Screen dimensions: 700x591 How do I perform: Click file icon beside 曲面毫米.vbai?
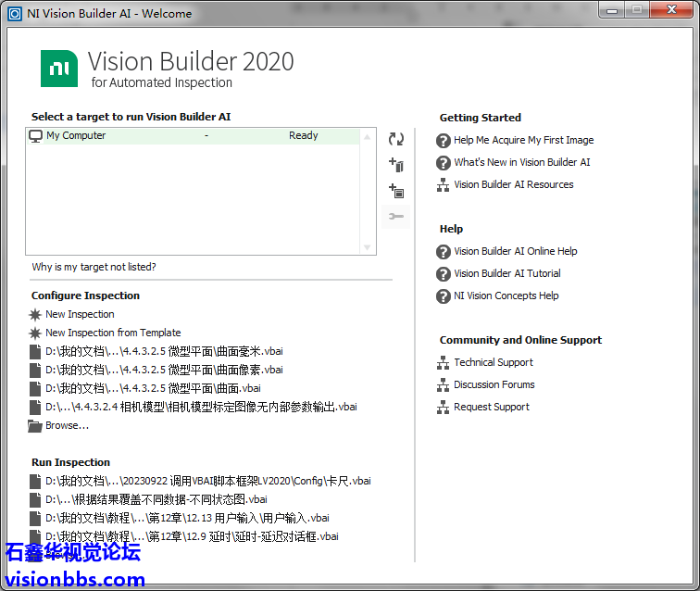(35, 352)
